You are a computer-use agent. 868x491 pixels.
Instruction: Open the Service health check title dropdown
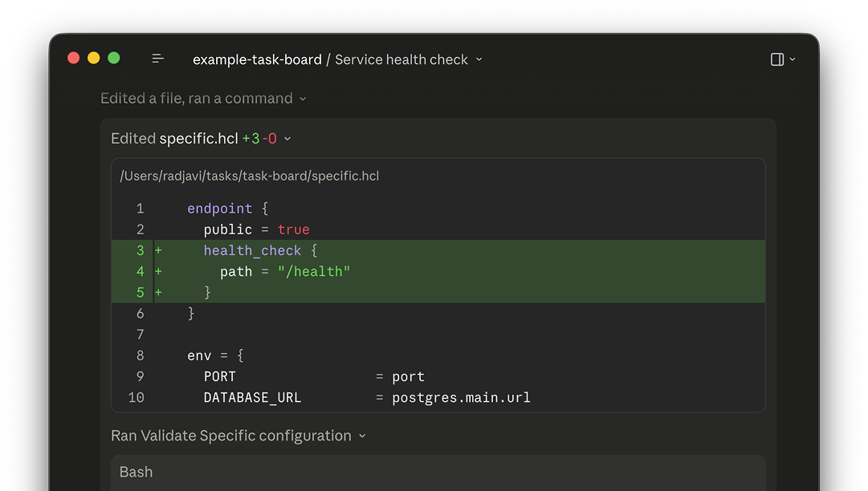(479, 59)
